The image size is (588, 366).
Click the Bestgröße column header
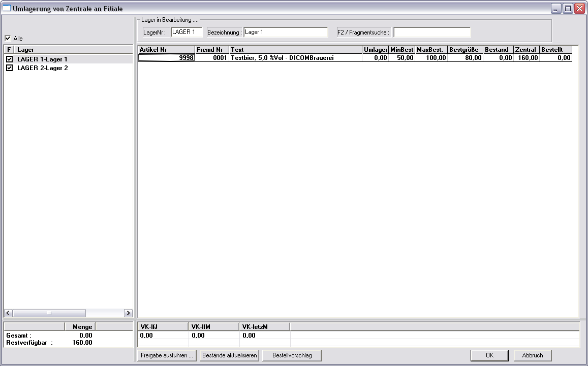pyautogui.click(x=465, y=50)
